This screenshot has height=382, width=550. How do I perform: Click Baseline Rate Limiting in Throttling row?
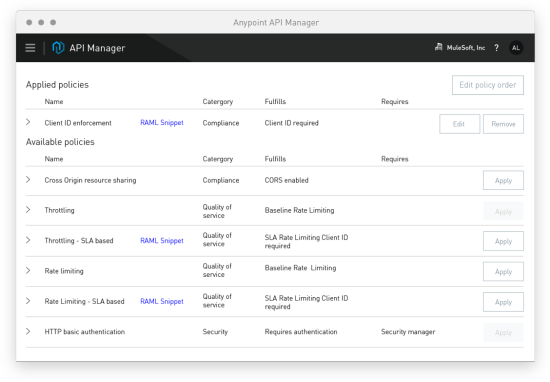(299, 210)
